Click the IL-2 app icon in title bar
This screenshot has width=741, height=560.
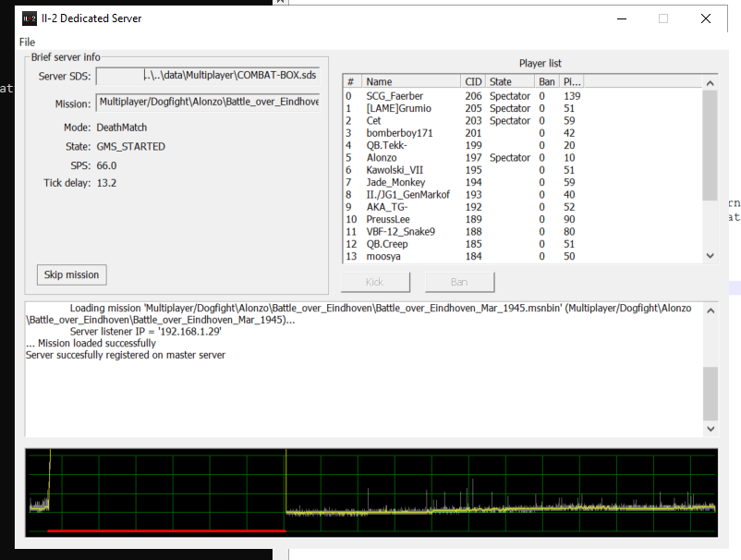pyautogui.click(x=30, y=18)
